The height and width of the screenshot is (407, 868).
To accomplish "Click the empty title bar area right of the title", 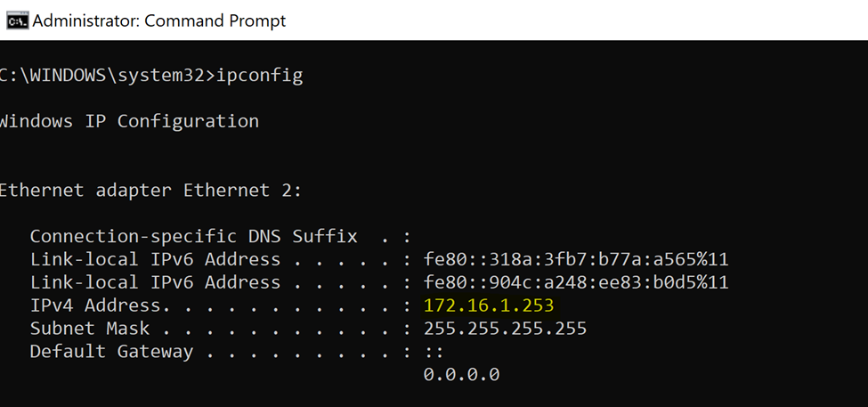I will pos(576,21).
